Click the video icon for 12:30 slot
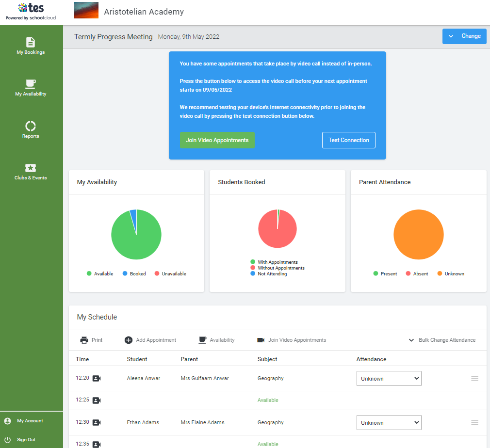Screen dimensions: 490x448 point(97,422)
